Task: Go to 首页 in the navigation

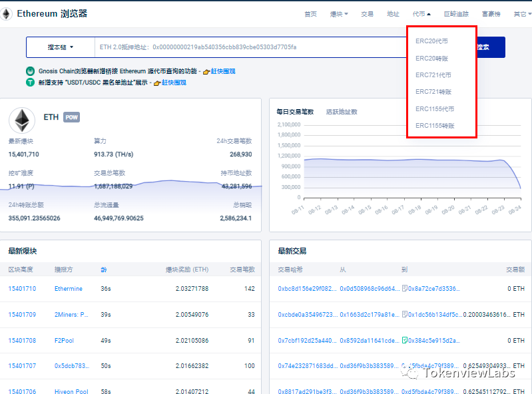Action: coord(310,14)
